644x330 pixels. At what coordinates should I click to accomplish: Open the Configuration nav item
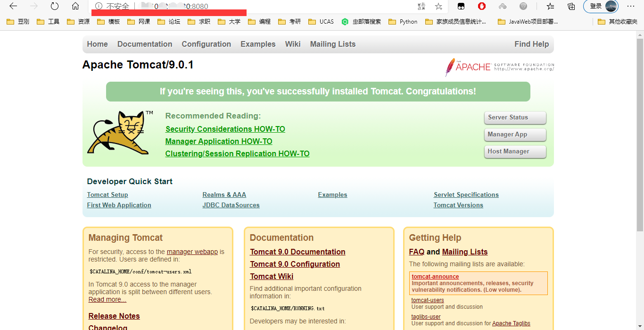206,44
